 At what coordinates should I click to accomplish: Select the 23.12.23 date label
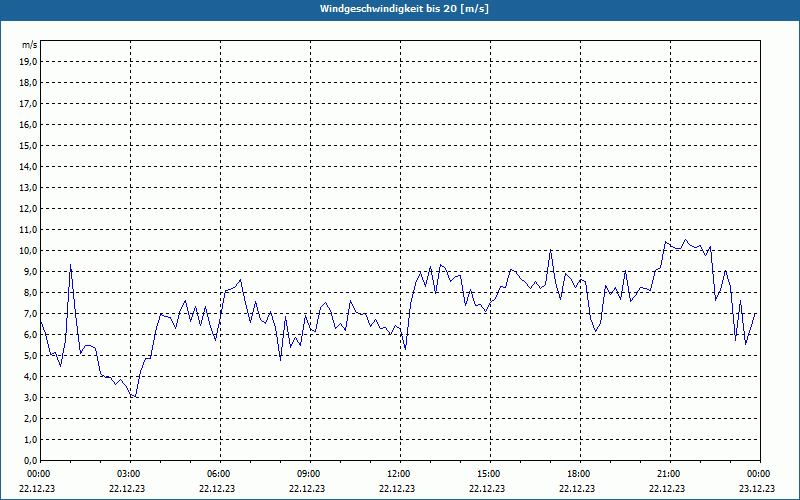(x=757, y=488)
